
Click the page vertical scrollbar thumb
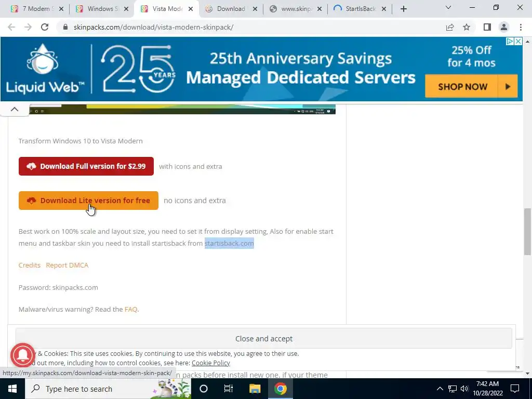point(527,231)
